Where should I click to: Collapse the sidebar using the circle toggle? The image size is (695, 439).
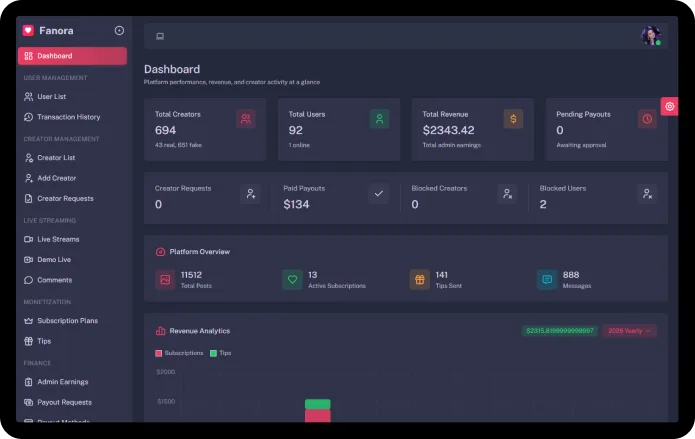pyautogui.click(x=119, y=30)
